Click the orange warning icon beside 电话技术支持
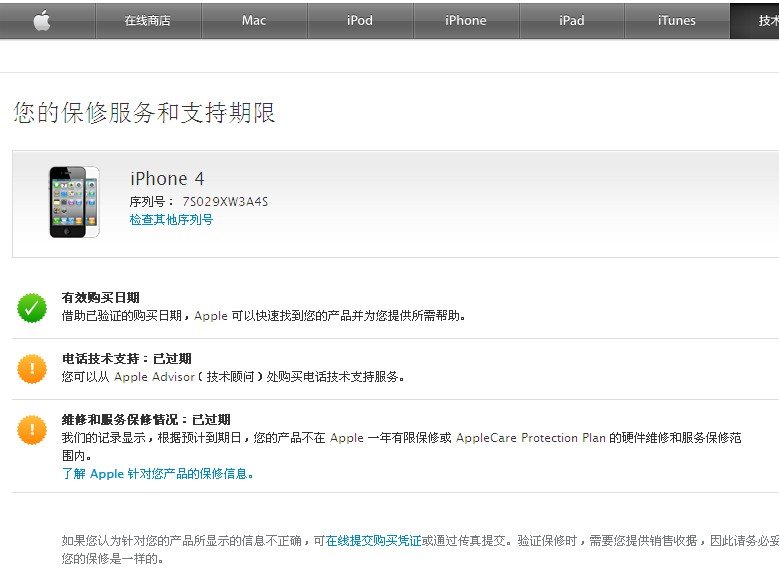 click(32, 368)
